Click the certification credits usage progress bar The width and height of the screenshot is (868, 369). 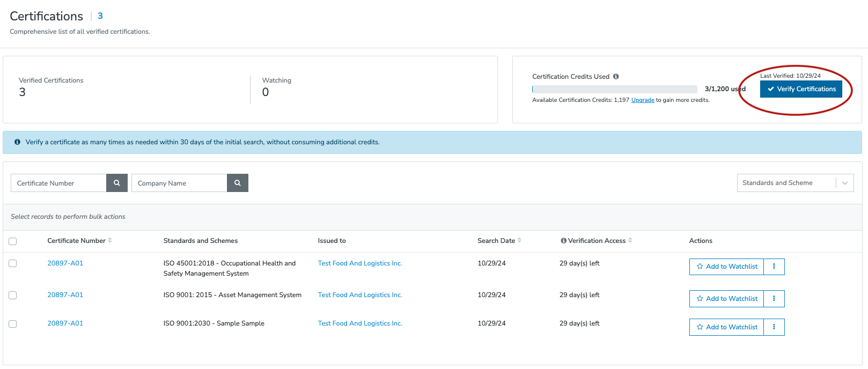point(614,89)
